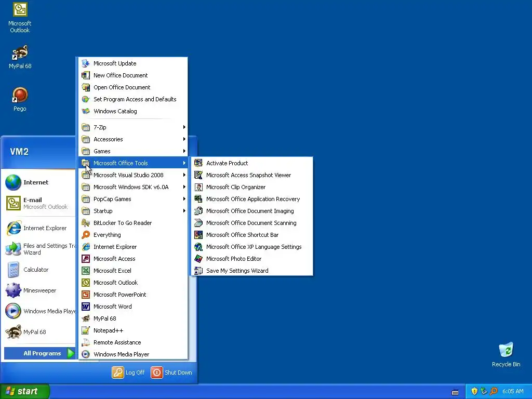Expand Microsoft Visual Studio 2008 submenu arrow

(x=184, y=175)
